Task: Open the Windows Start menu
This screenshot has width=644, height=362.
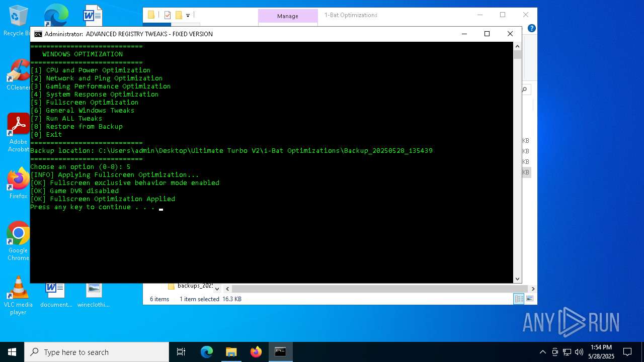Action: pyautogui.click(x=12, y=352)
